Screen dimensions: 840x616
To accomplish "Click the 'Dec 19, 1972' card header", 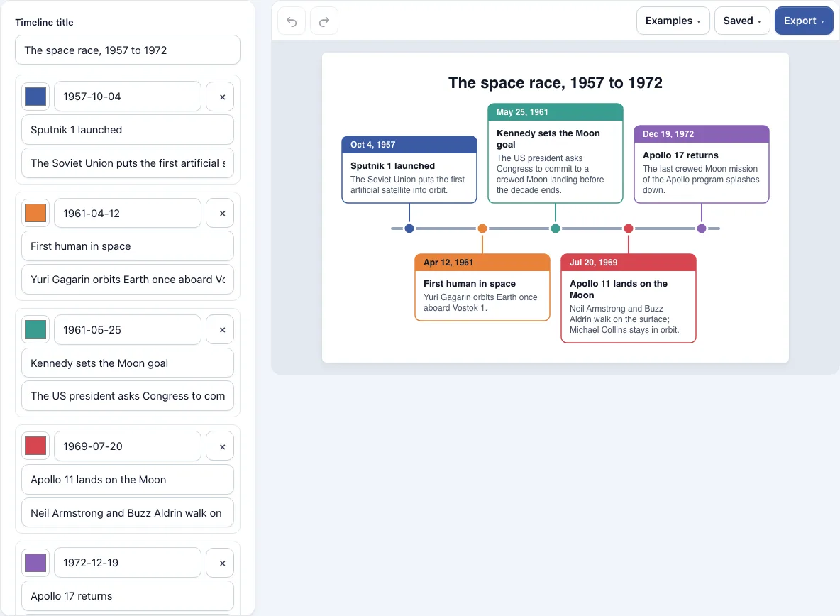I will [x=702, y=134].
